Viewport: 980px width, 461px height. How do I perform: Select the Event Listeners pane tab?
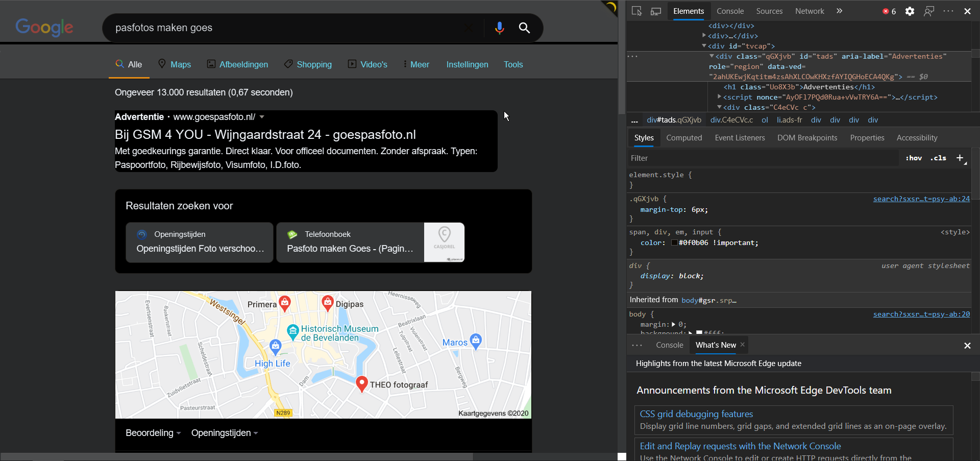point(740,138)
